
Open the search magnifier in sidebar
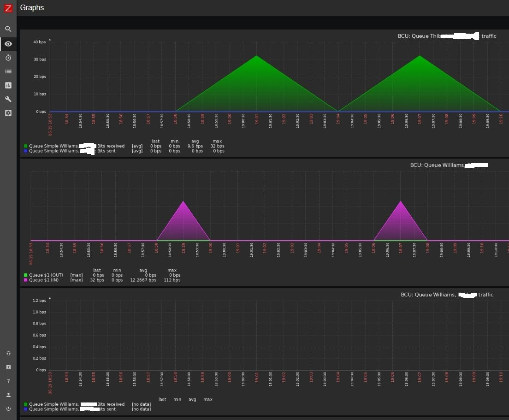pyautogui.click(x=8, y=29)
